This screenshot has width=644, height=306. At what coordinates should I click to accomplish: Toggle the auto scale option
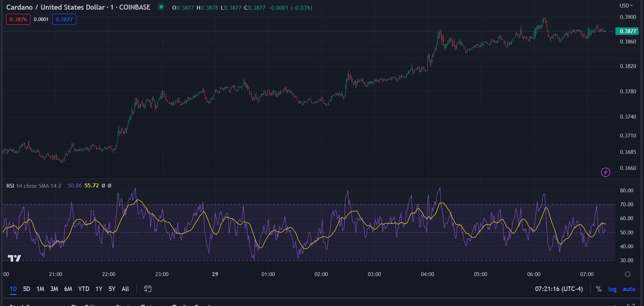point(629,289)
